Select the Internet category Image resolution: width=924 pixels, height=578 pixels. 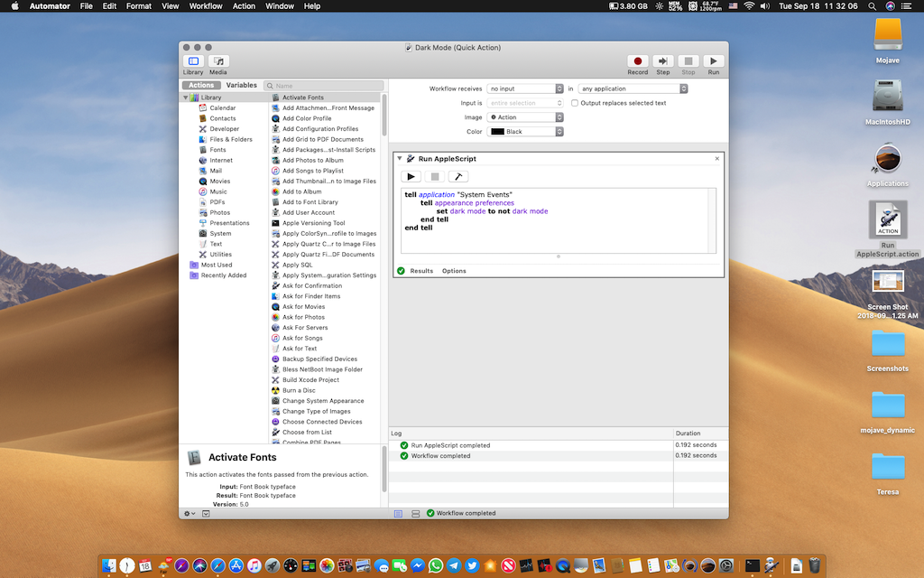221,161
